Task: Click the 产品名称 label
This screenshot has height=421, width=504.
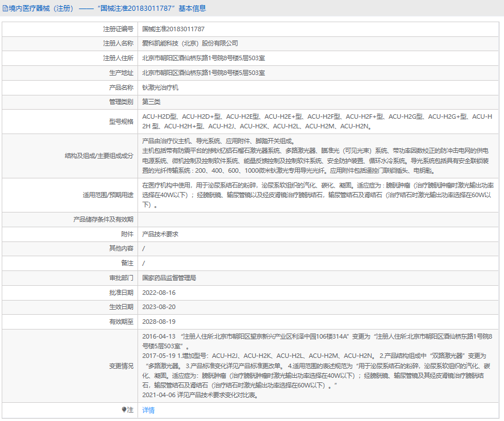Action: (121, 87)
